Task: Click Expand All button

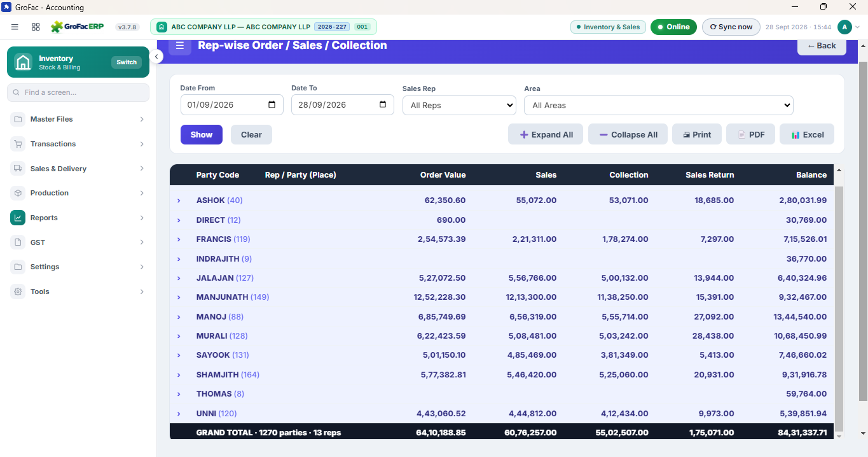Action: 546,134
